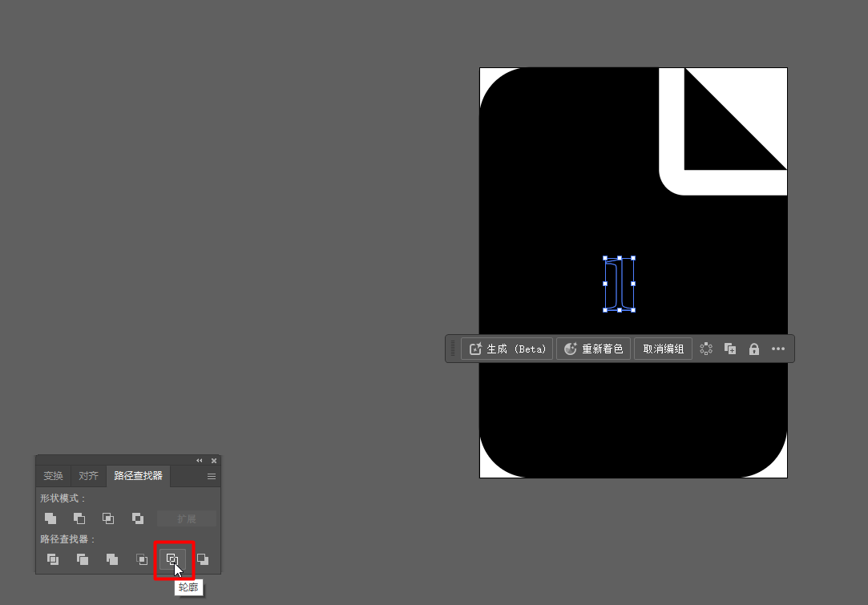Click the 取消编组 button

click(x=663, y=349)
